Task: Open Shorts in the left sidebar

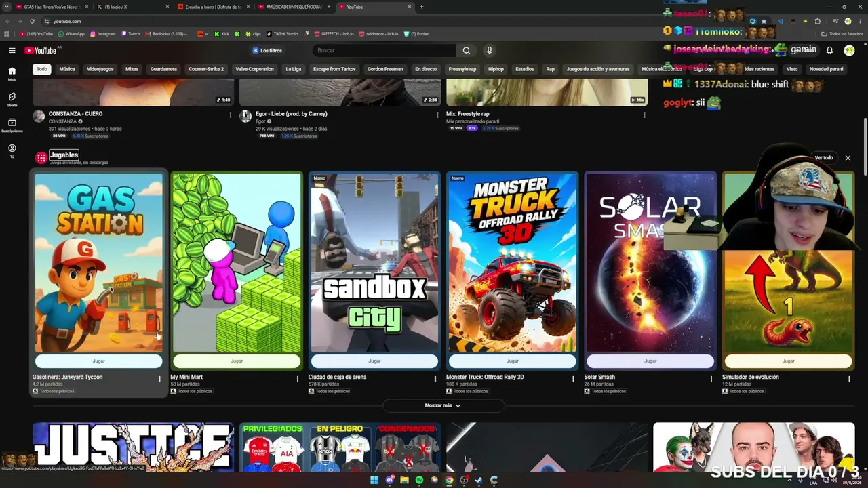Action: (12, 99)
